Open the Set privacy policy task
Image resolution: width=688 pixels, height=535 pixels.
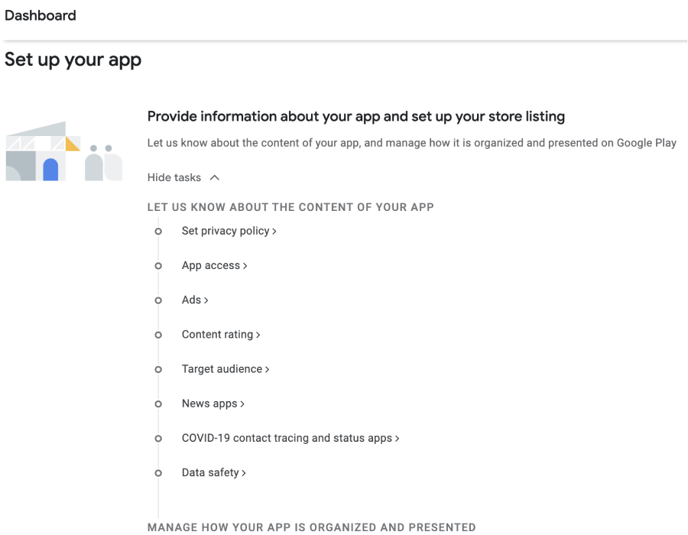tap(229, 231)
